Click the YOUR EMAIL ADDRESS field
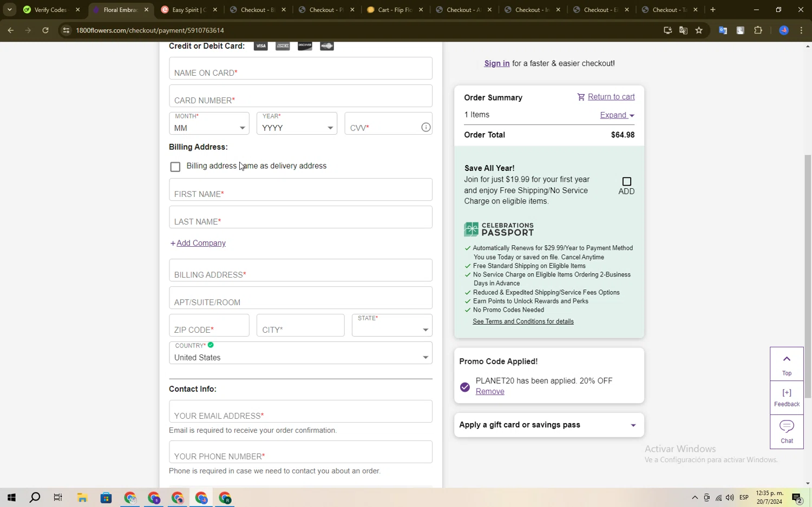 click(x=300, y=411)
